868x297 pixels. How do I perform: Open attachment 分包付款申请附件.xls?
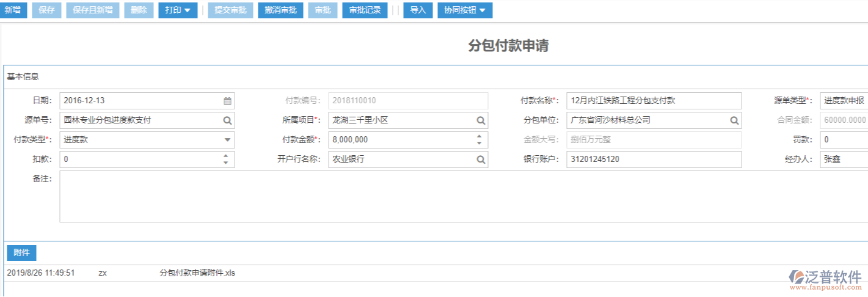197,273
